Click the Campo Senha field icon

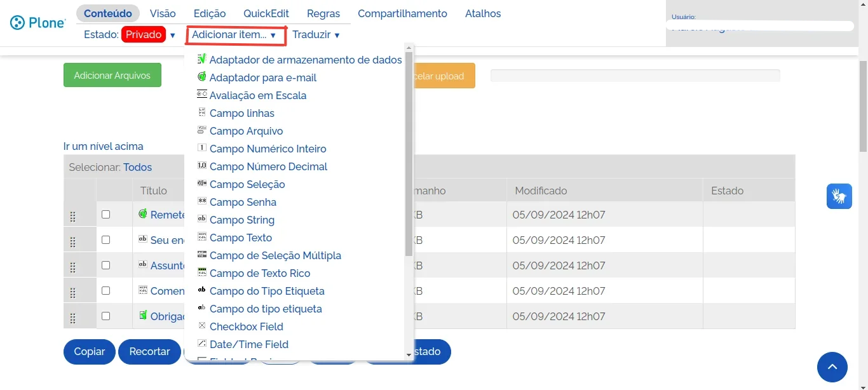pyautogui.click(x=202, y=201)
